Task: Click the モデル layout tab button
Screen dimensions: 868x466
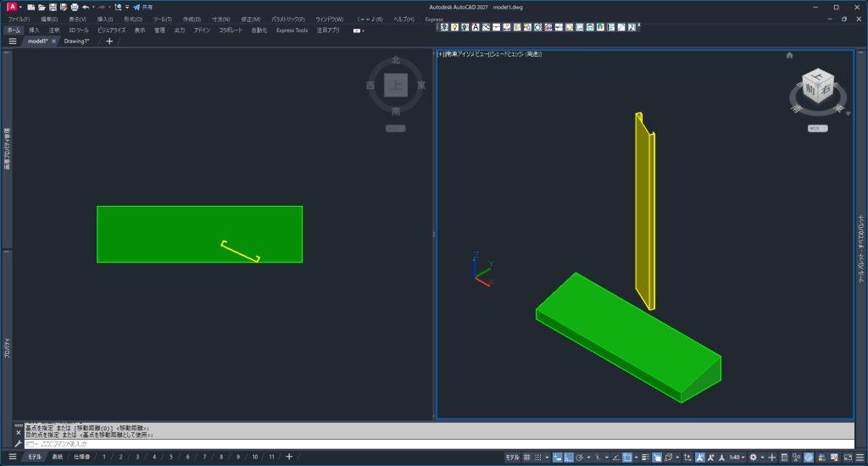Action: pos(34,458)
